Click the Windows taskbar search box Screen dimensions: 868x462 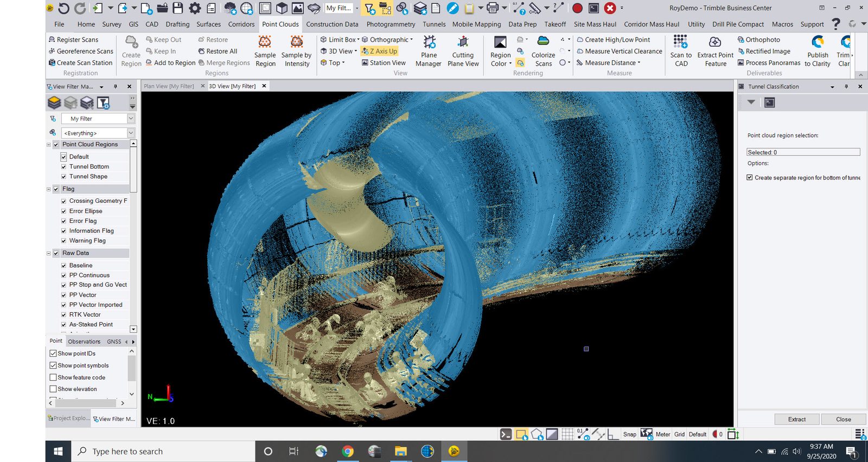click(x=163, y=451)
